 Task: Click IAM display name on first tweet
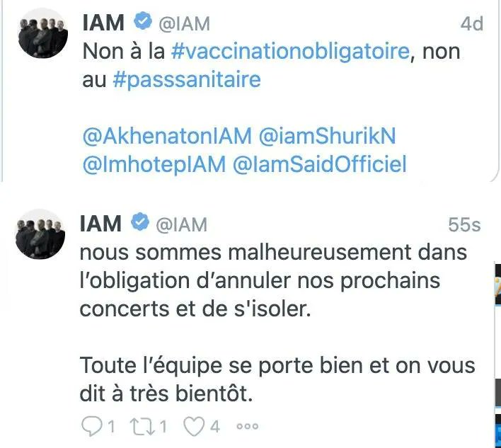(x=103, y=23)
